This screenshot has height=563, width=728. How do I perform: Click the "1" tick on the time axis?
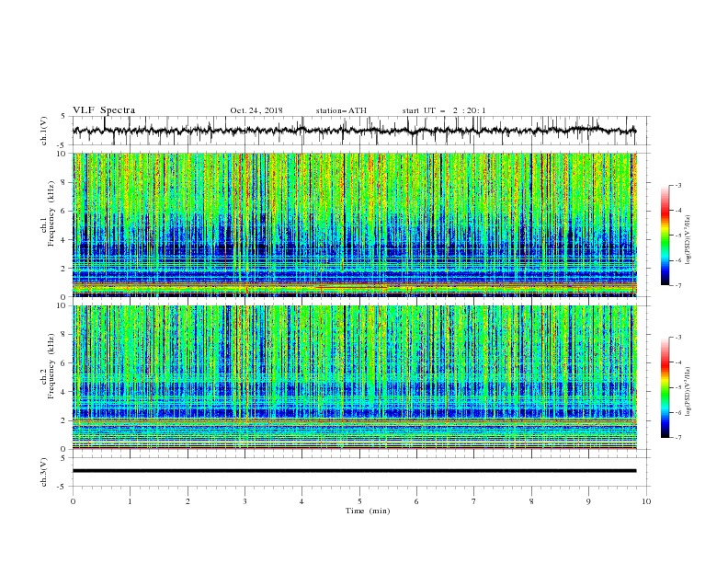[x=130, y=501]
